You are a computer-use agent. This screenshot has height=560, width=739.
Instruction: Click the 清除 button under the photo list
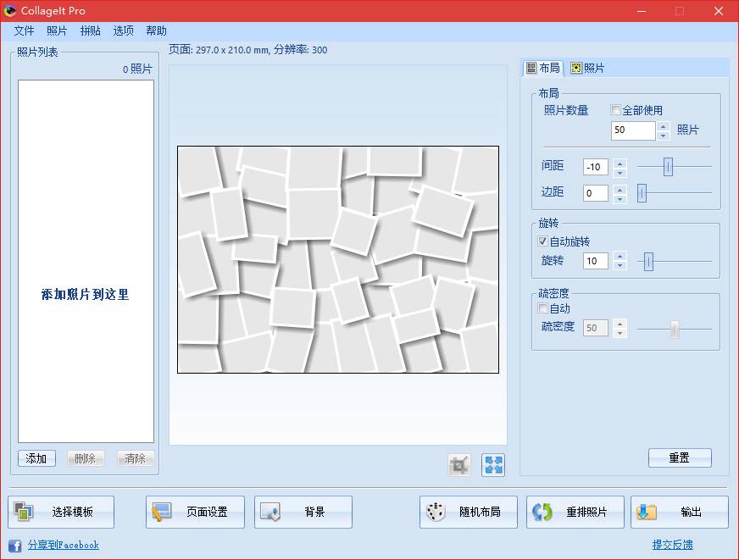(x=136, y=458)
